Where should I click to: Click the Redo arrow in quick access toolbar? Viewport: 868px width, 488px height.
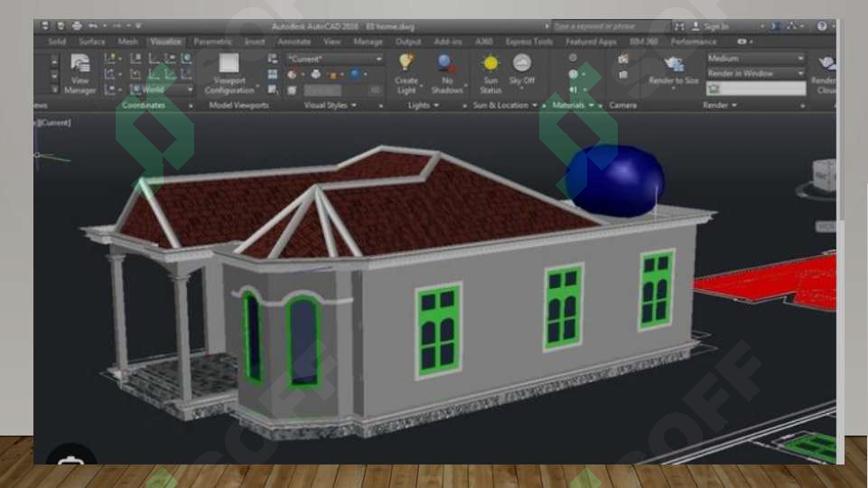(117, 26)
